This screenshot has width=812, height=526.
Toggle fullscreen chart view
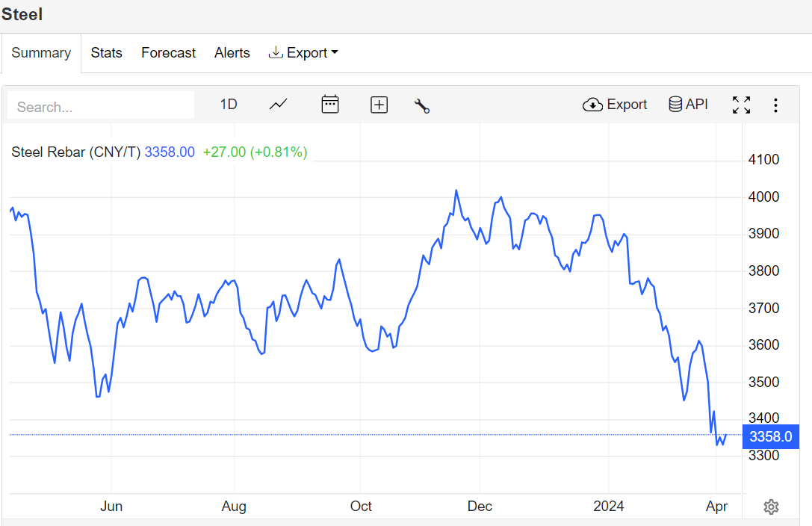741,105
